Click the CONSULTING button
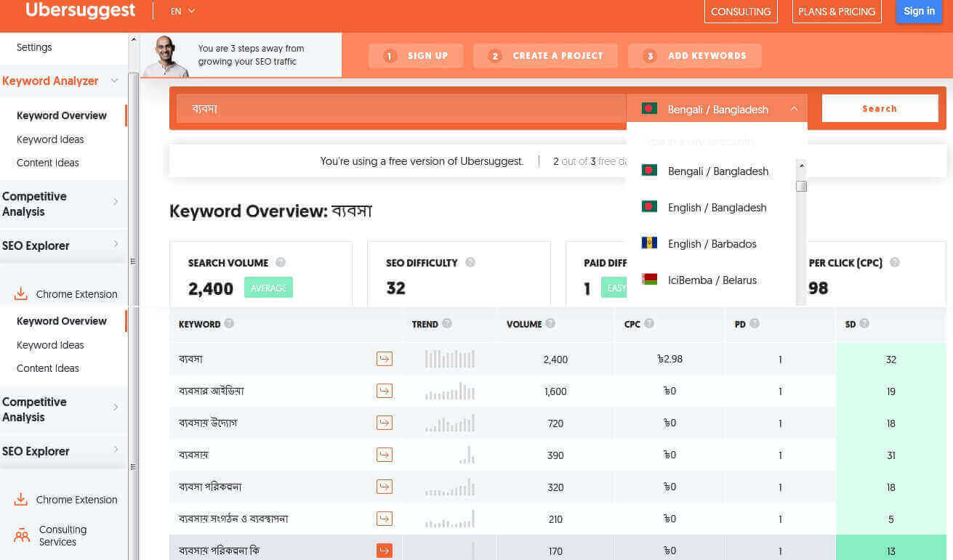 (x=741, y=11)
